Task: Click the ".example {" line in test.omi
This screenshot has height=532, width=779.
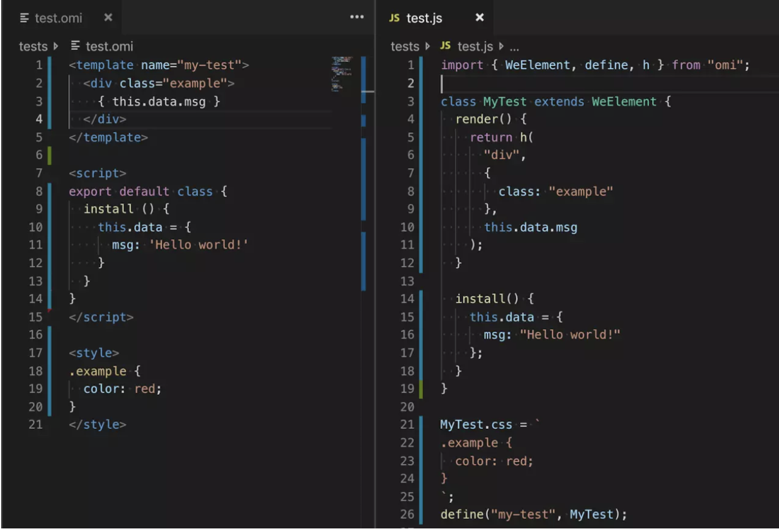Action: pyautogui.click(x=105, y=371)
